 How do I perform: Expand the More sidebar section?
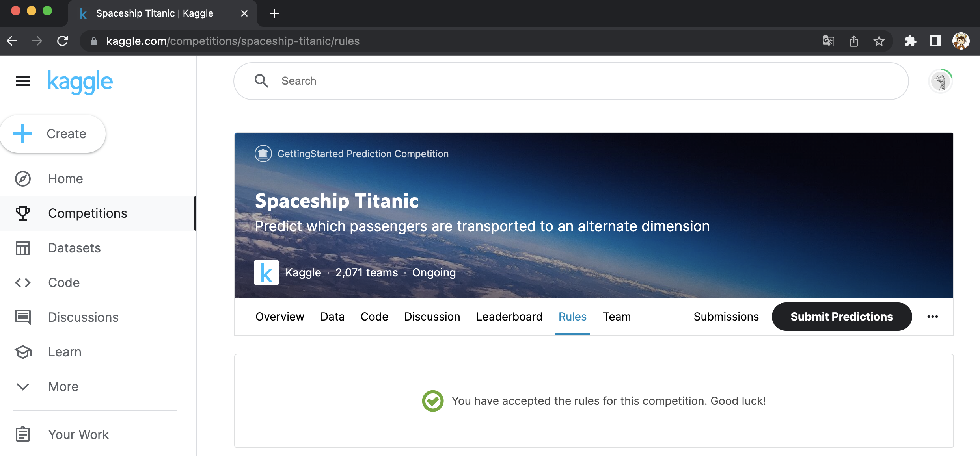pos(22,386)
